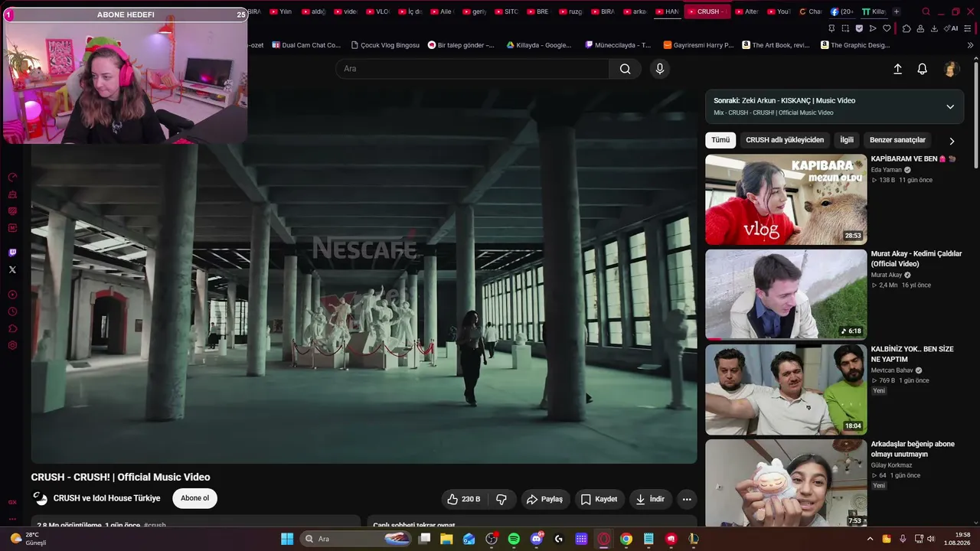Click the #crush hashtag in the description

[155, 525]
